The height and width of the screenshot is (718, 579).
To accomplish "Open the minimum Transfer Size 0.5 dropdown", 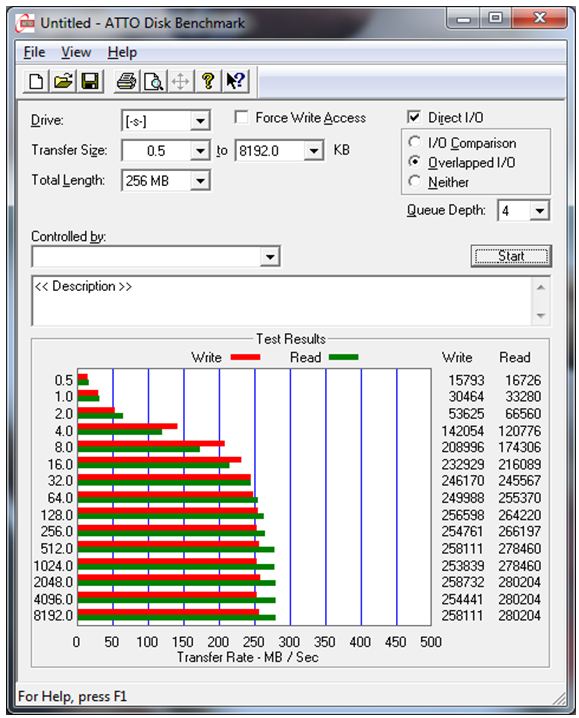I will pos(200,151).
